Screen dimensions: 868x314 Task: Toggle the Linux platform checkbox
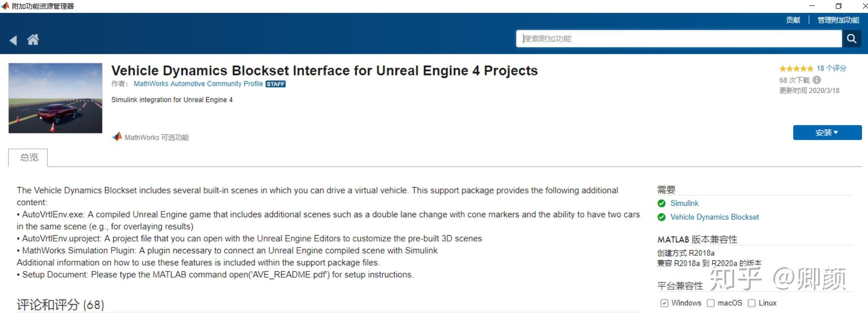[751, 303]
